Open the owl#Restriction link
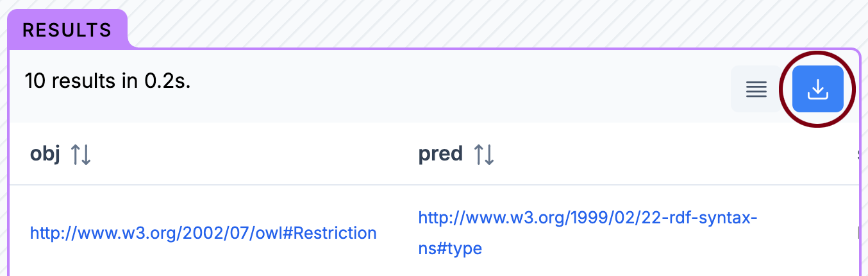 click(203, 233)
